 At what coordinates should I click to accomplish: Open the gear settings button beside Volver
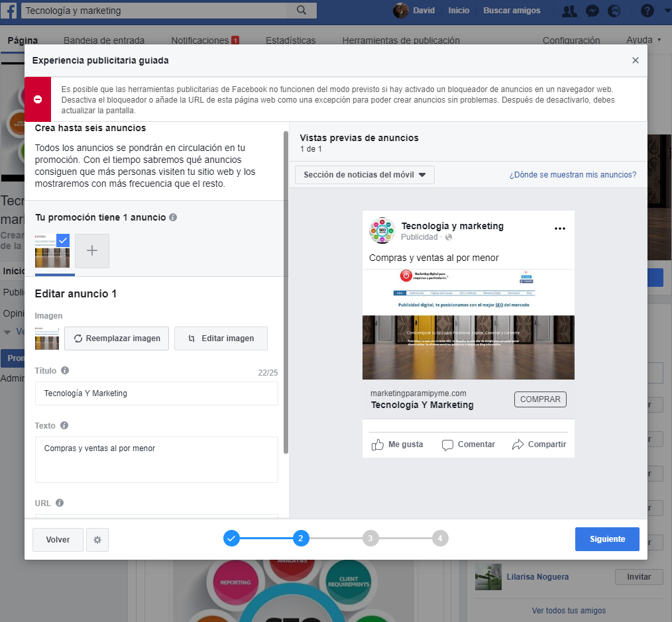(x=97, y=540)
